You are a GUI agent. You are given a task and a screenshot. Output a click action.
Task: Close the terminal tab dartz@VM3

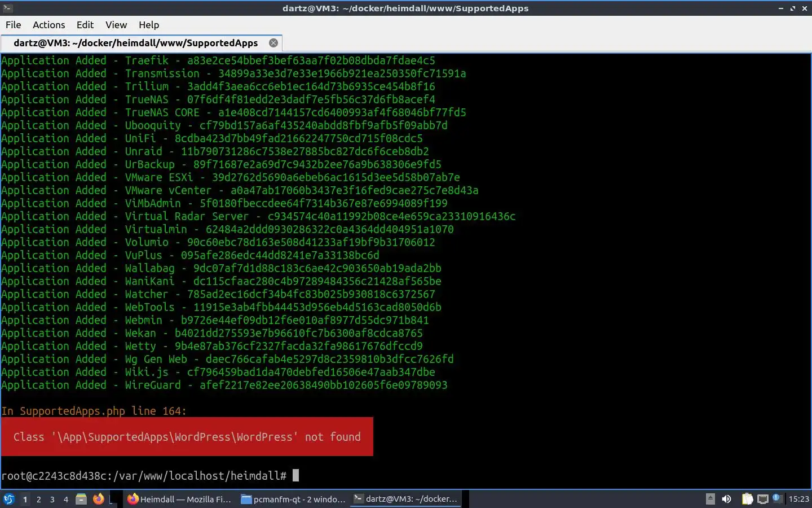click(273, 43)
